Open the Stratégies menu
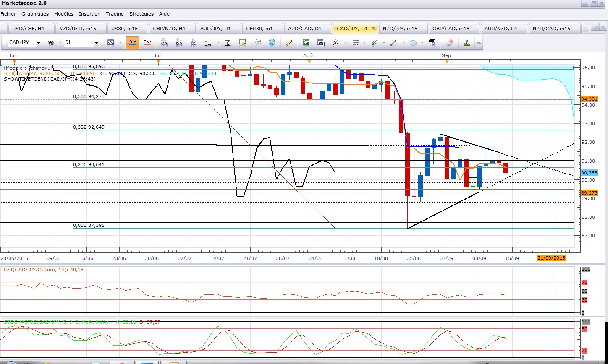608x364 pixels. click(142, 14)
